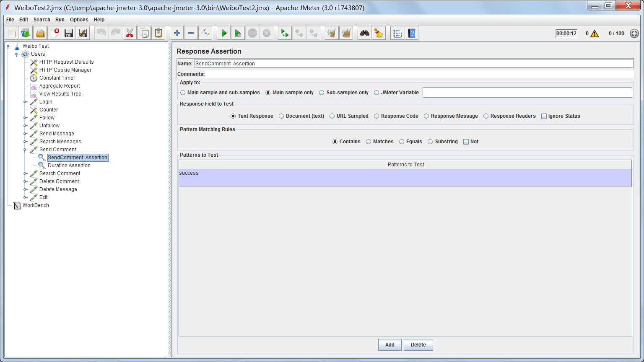Select Sub-samples only radio button
Screen dimensions: 644x362
click(344, 93)
